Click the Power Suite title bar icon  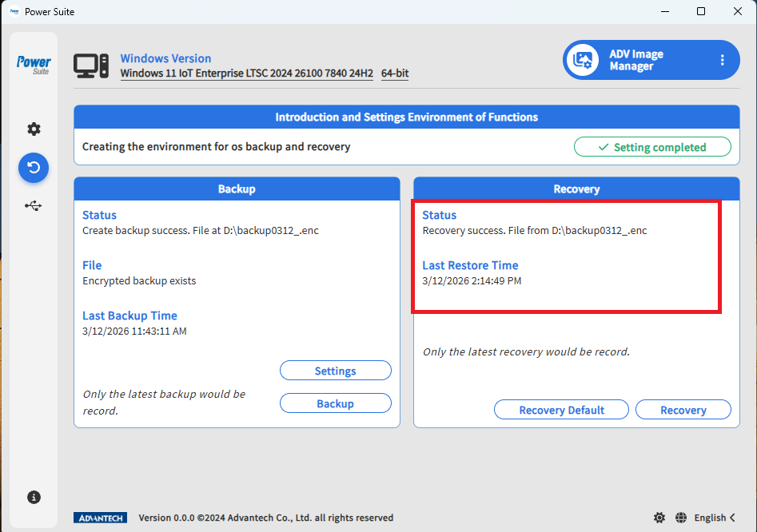tap(14, 11)
